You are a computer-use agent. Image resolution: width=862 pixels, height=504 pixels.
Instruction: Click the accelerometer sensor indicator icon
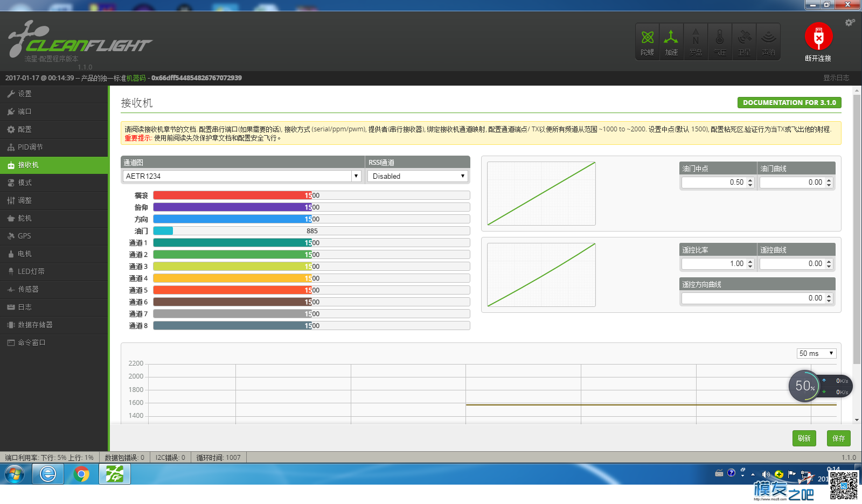tap(671, 41)
